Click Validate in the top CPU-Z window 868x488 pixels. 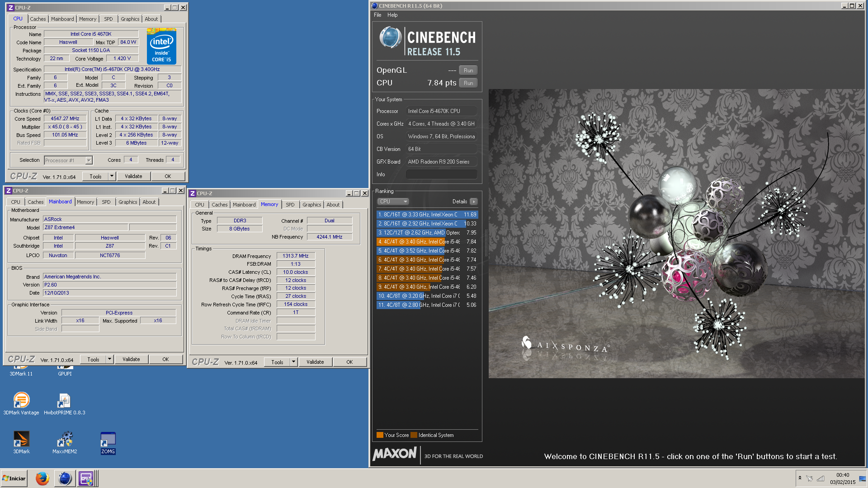pyautogui.click(x=133, y=176)
